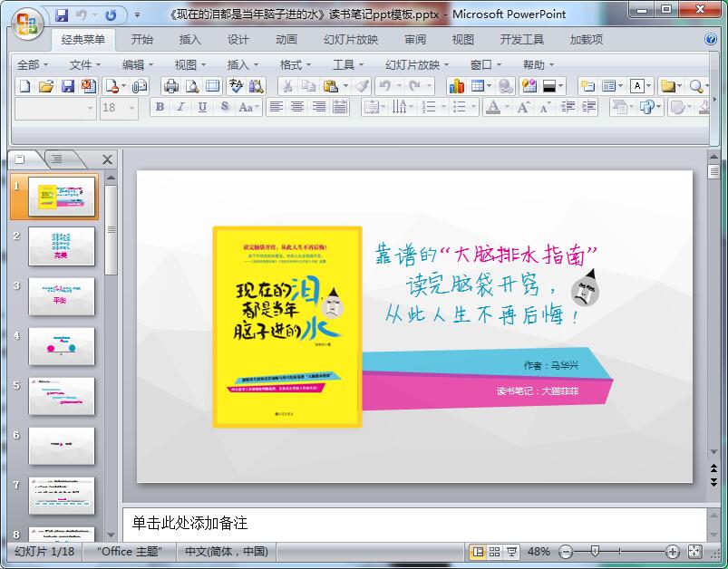Run spelling check icon

click(x=236, y=86)
